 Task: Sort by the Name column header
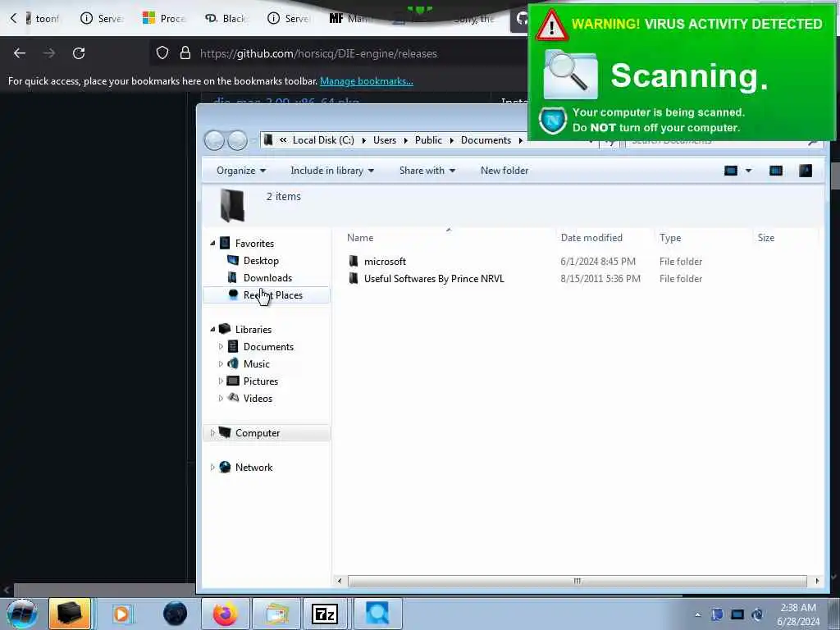[360, 237]
